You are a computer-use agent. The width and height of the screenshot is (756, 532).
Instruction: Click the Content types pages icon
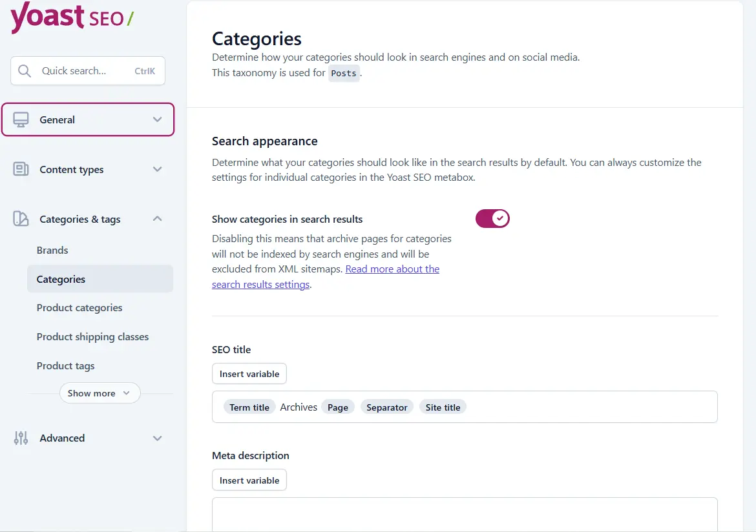click(x=22, y=169)
